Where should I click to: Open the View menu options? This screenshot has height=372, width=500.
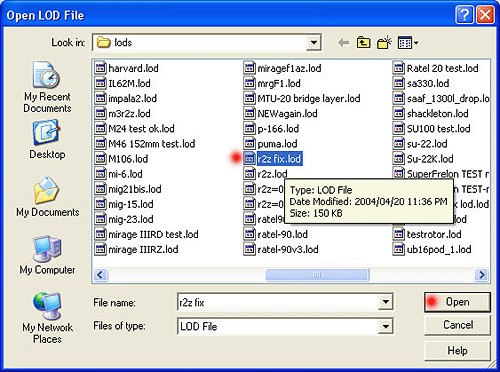click(x=408, y=43)
